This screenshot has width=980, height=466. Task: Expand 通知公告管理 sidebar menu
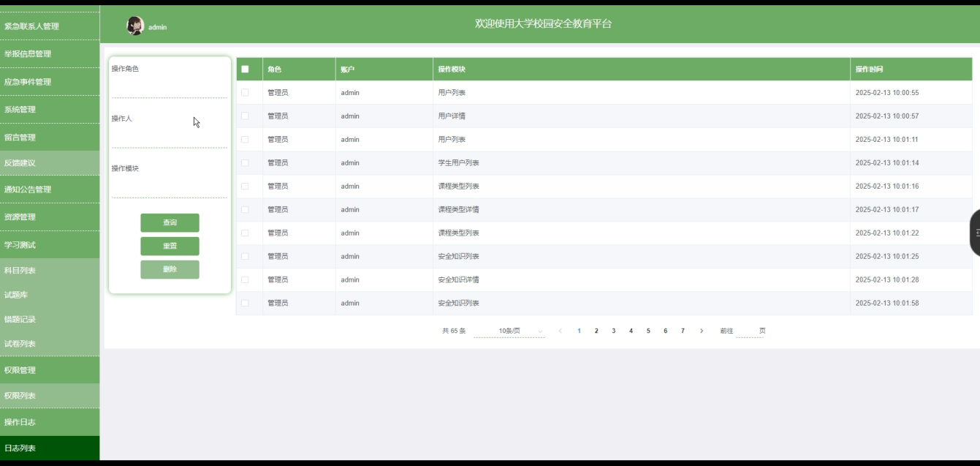pos(50,189)
